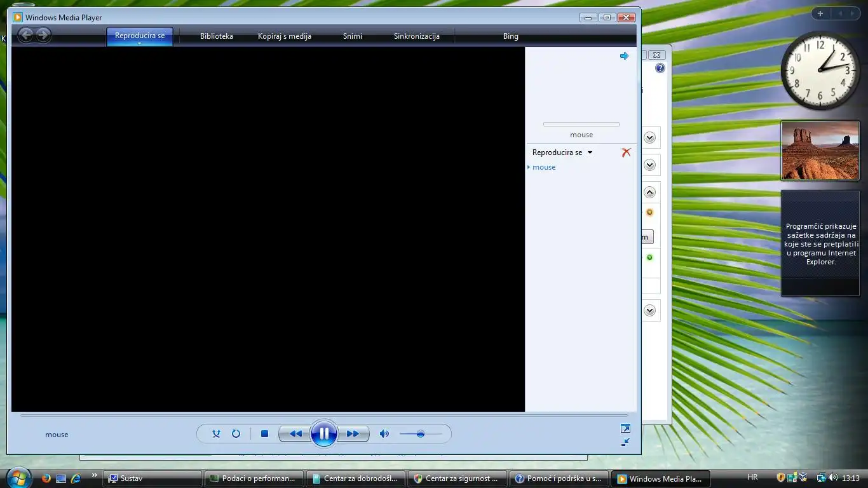The width and height of the screenshot is (868, 488).
Task: Open the Biblioteka tab
Action: (x=217, y=36)
